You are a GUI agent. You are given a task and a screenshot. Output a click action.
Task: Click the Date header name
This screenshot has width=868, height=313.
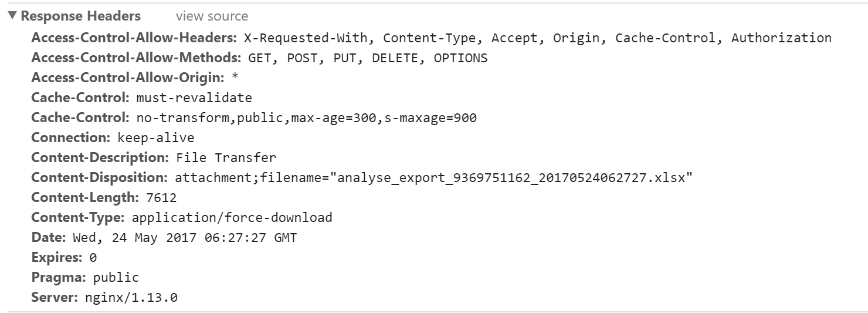tap(49, 238)
